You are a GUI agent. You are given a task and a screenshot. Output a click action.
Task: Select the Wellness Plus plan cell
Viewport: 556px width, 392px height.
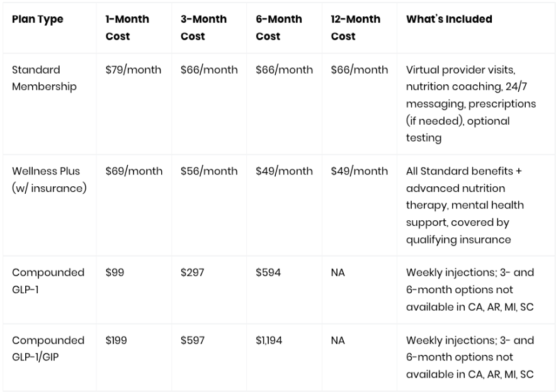(49, 179)
